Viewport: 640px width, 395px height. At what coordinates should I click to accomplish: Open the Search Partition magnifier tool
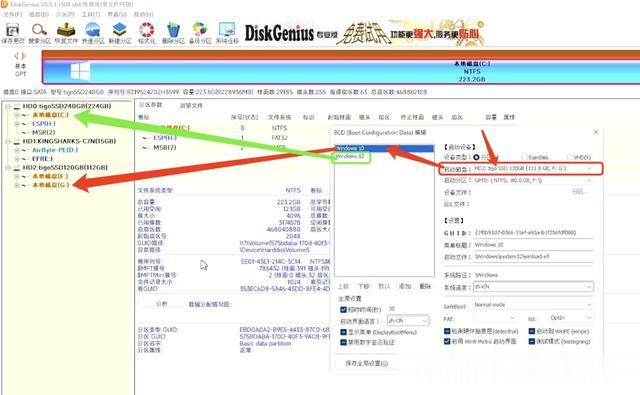point(40,33)
